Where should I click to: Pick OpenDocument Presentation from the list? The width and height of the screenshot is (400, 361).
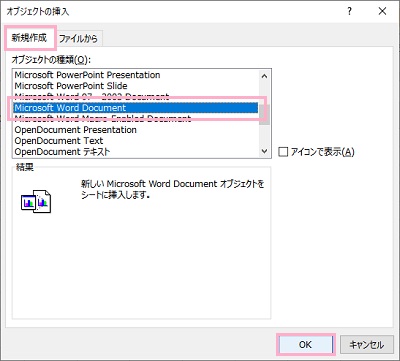point(136,130)
